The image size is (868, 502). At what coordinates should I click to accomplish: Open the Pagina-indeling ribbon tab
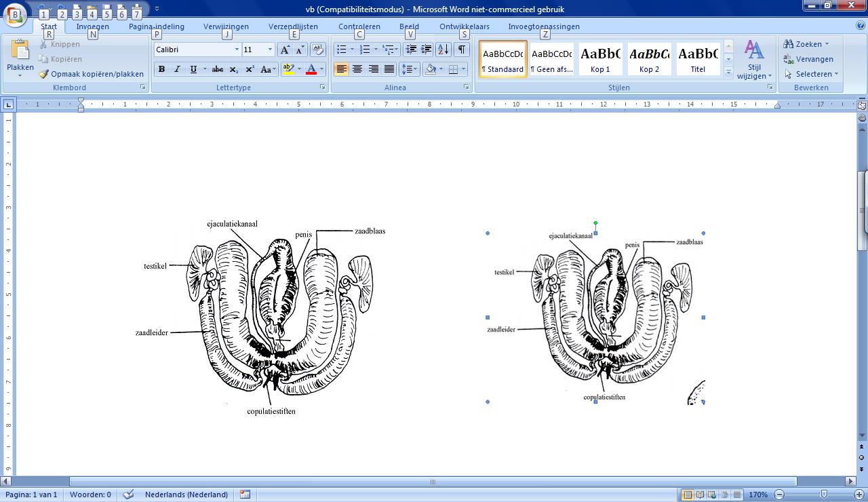pos(156,26)
